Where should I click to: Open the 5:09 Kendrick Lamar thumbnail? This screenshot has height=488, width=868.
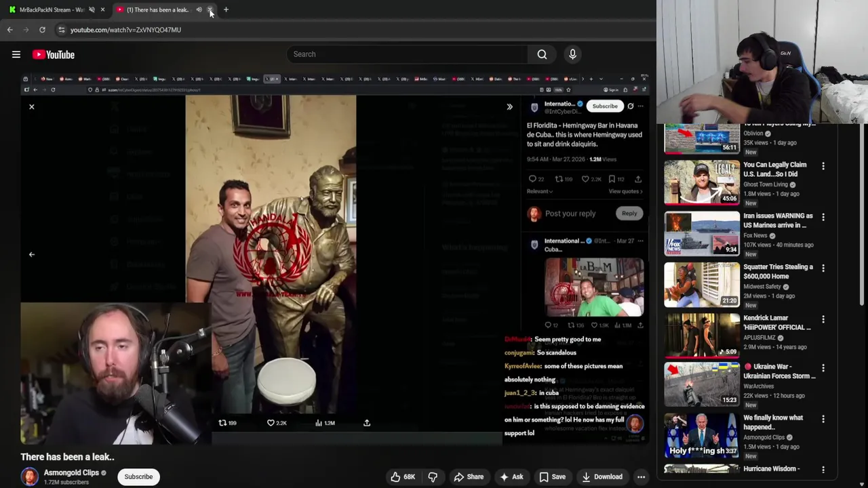pyautogui.click(x=702, y=335)
